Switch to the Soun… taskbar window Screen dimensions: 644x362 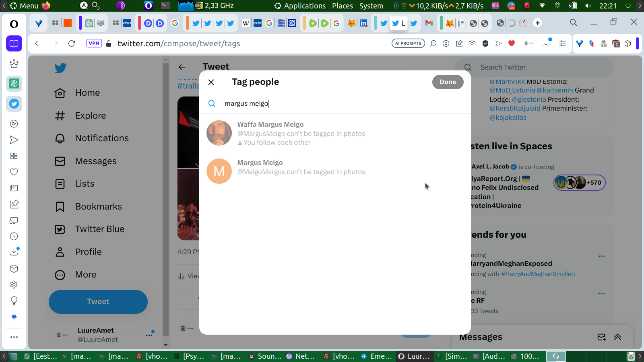coord(265,356)
